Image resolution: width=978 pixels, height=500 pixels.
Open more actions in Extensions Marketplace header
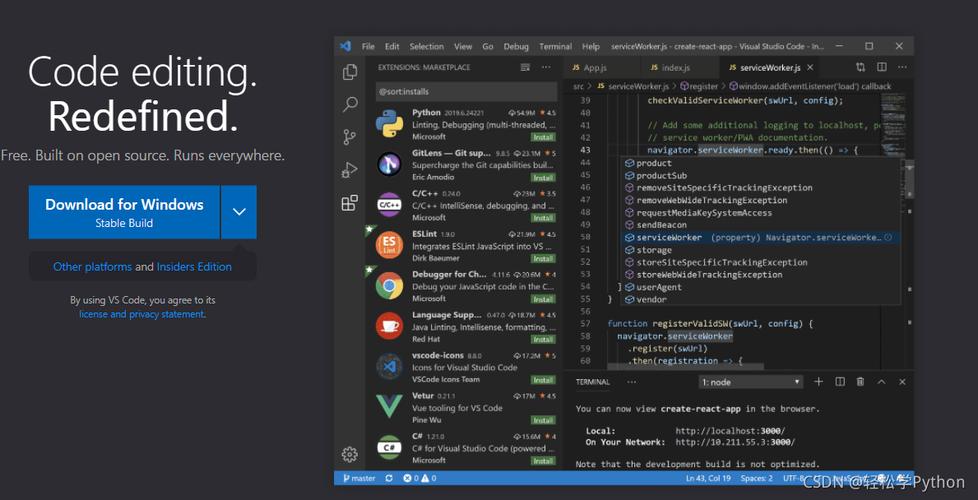point(546,67)
